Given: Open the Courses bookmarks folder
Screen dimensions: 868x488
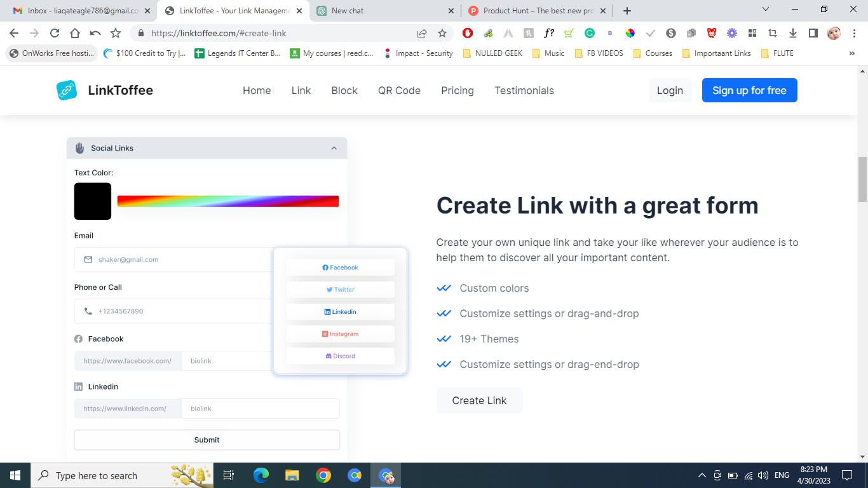Looking at the screenshot, I should (x=653, y=53).
